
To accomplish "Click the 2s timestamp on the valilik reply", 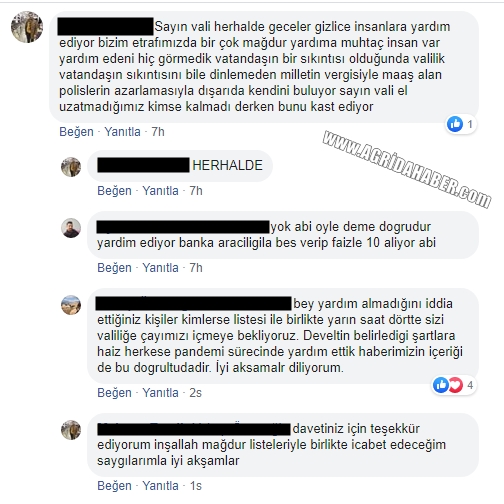I will pyautogui.click(x=195, y=393).
